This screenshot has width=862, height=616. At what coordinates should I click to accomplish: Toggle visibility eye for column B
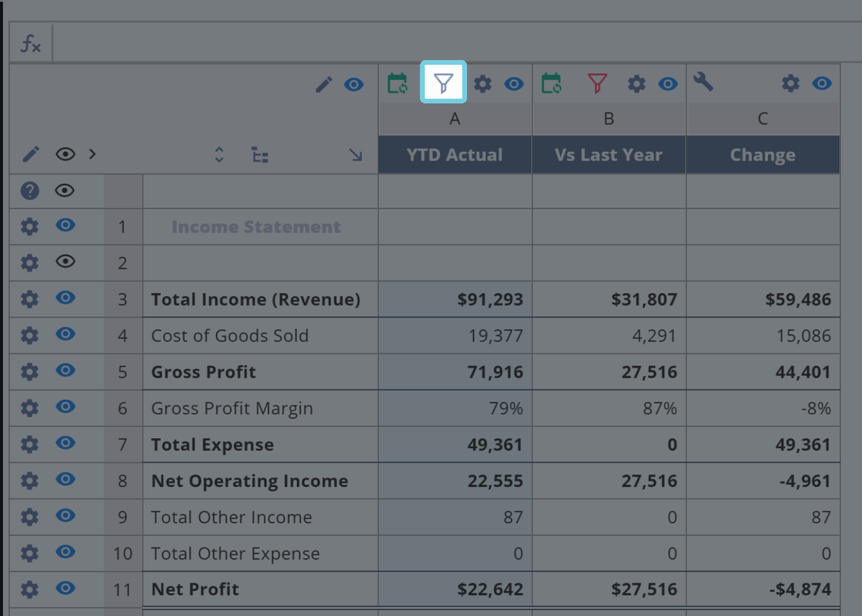click(x=668, y=84)
